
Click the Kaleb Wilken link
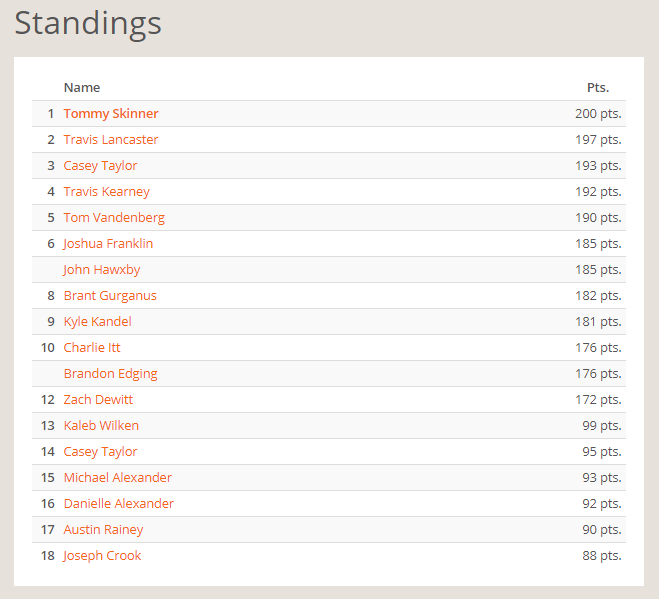click(x=101, y=426)
